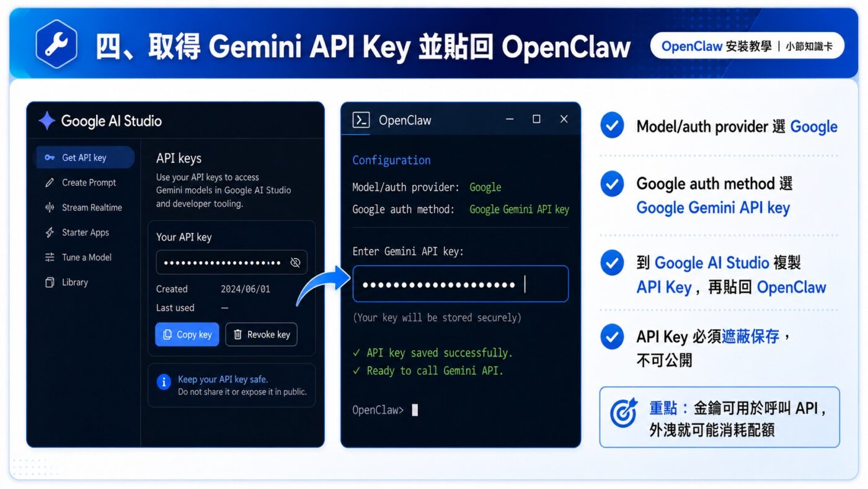
Task: Open Starter Apps in sidebar
Action: coord(85,232)
